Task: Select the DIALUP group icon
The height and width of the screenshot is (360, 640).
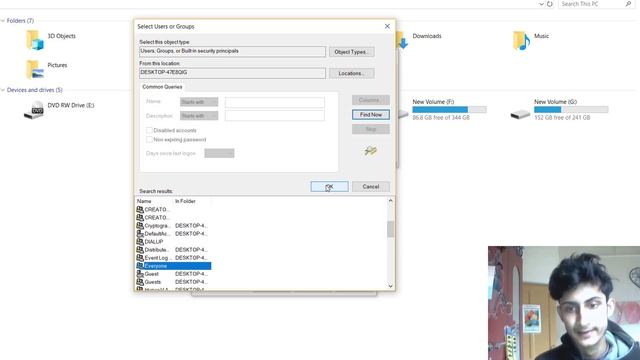Action: (x=140, y=242)
